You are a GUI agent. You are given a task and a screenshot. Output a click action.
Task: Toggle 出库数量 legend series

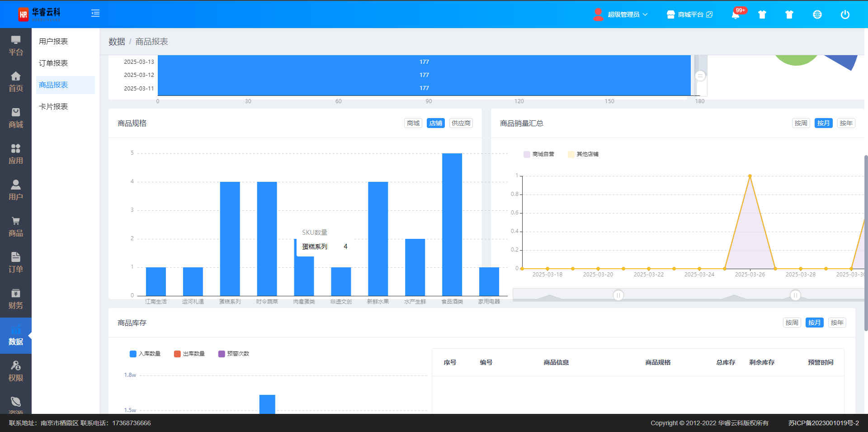[x=189, y=354]
